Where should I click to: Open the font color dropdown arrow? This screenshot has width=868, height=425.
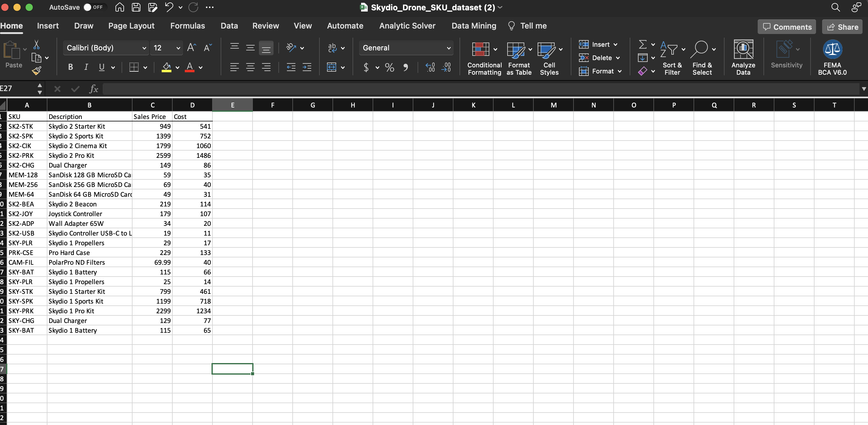point(201,68)
